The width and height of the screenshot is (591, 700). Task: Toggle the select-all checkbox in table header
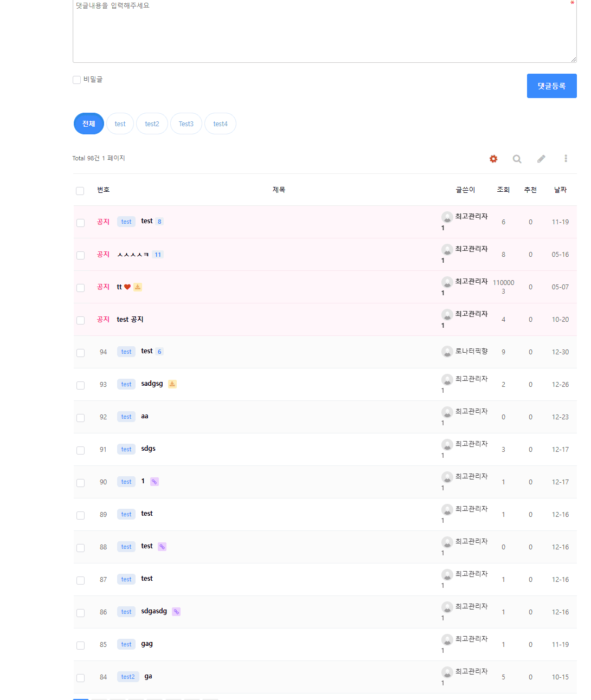pos(80,191)
